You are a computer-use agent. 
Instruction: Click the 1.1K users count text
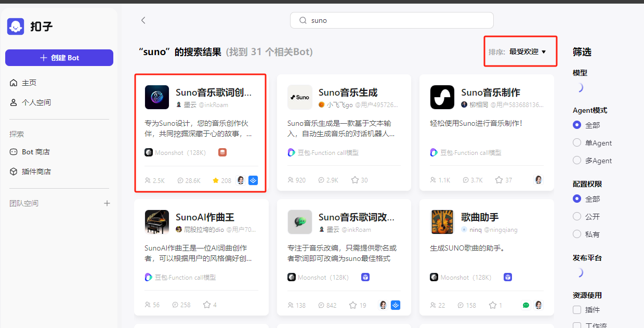pyautogui.click(x=444, y=180)
